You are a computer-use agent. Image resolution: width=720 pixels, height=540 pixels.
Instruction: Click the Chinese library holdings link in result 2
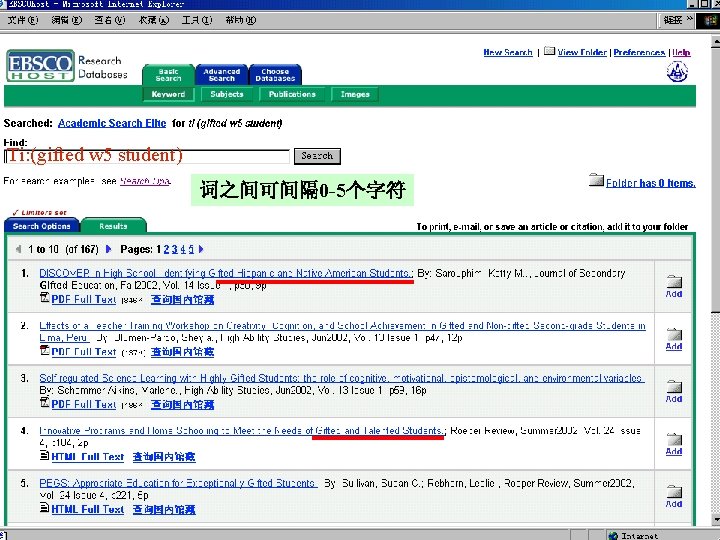(182, 352)
